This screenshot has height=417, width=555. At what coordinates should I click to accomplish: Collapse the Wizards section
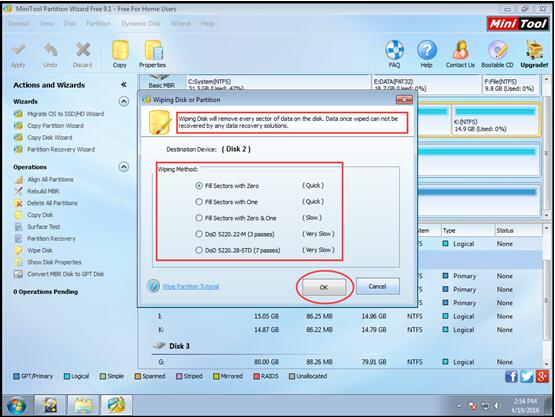click(124, 102)
